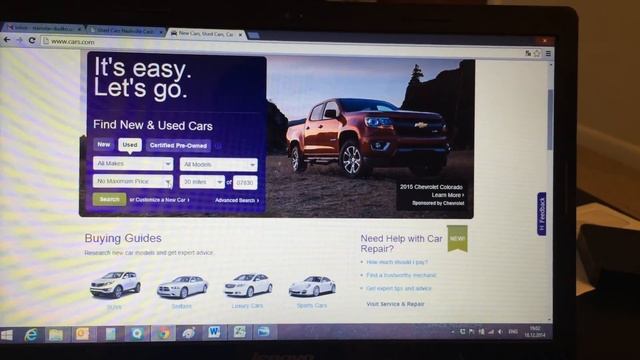The height and width of the screenshot is (360, 640).
Task: Click the Buying Guides heading
Action: pos(123,238)
